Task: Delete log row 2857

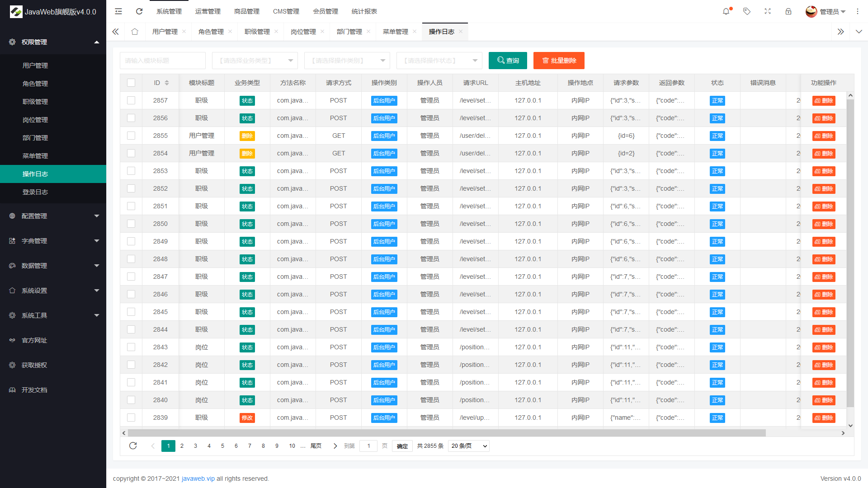Action: point(824,101)
